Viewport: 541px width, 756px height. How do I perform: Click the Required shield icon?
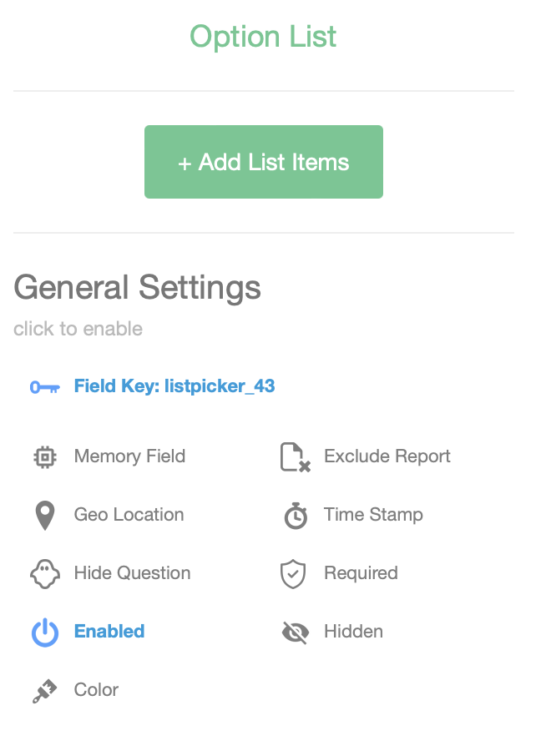pyautogui.click(x=293, y=574)
